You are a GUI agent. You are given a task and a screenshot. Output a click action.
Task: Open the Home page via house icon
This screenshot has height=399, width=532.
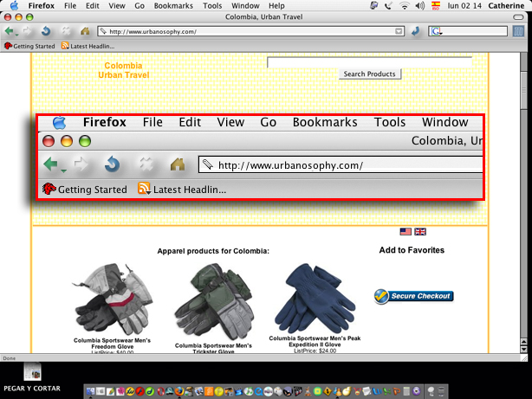pyautogui.click(x=85, y=31)
